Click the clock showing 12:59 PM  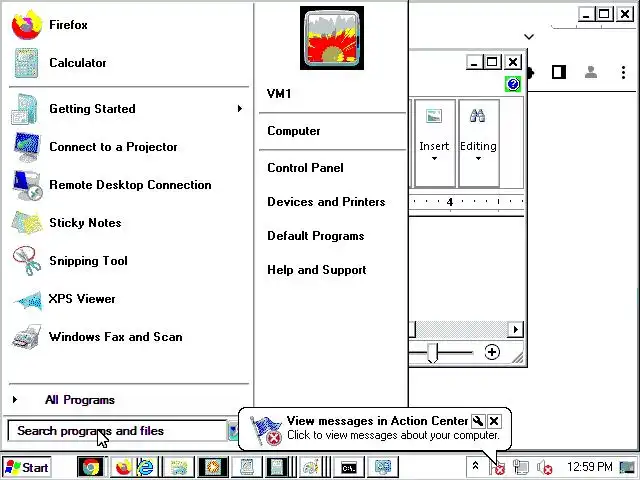(x=589, y=467)
